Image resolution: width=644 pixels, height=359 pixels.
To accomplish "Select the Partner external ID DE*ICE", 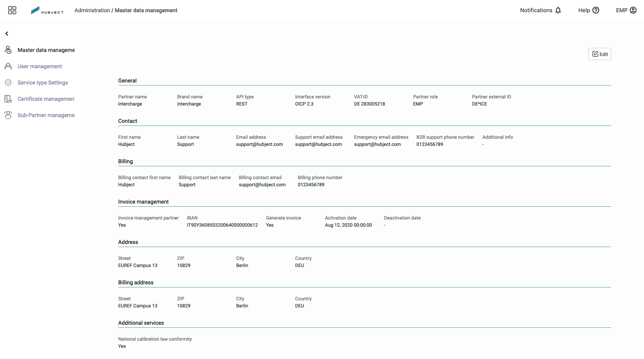I will coord(479,104).
